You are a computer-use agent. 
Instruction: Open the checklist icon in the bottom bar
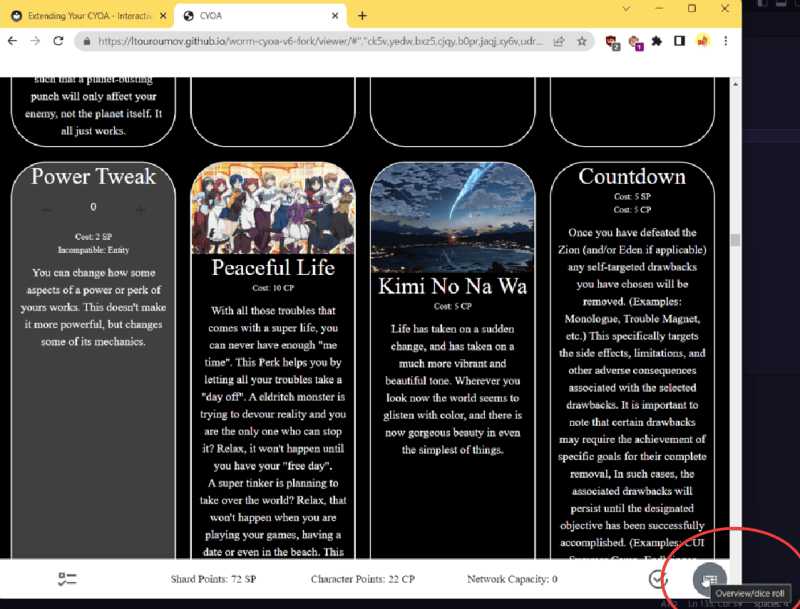click(67, 579)
